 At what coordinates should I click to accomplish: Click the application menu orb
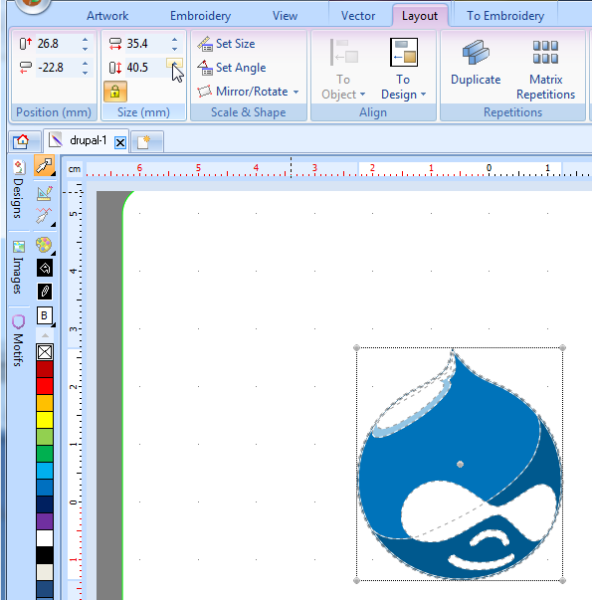[33, 5]
